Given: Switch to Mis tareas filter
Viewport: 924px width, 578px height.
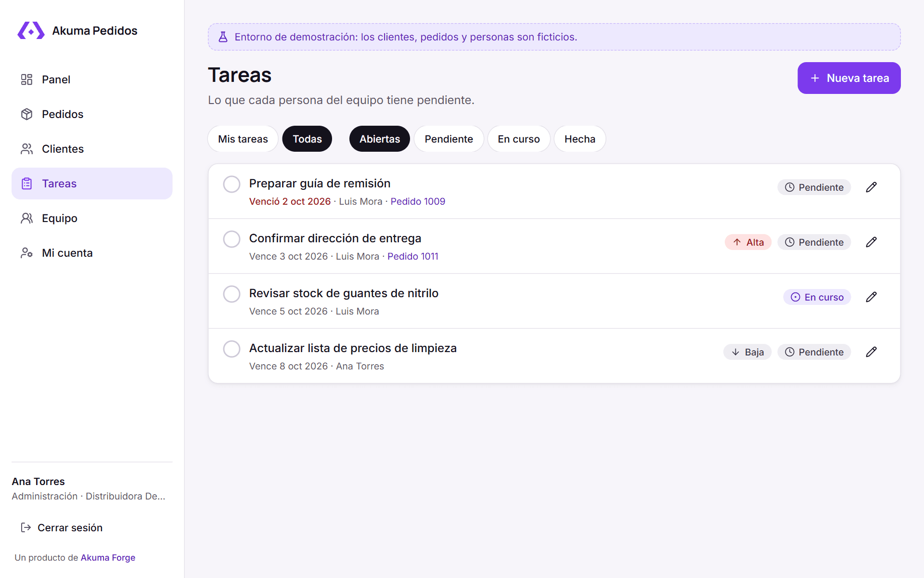Looking at the screenshot, I should [x=243, y=139].
